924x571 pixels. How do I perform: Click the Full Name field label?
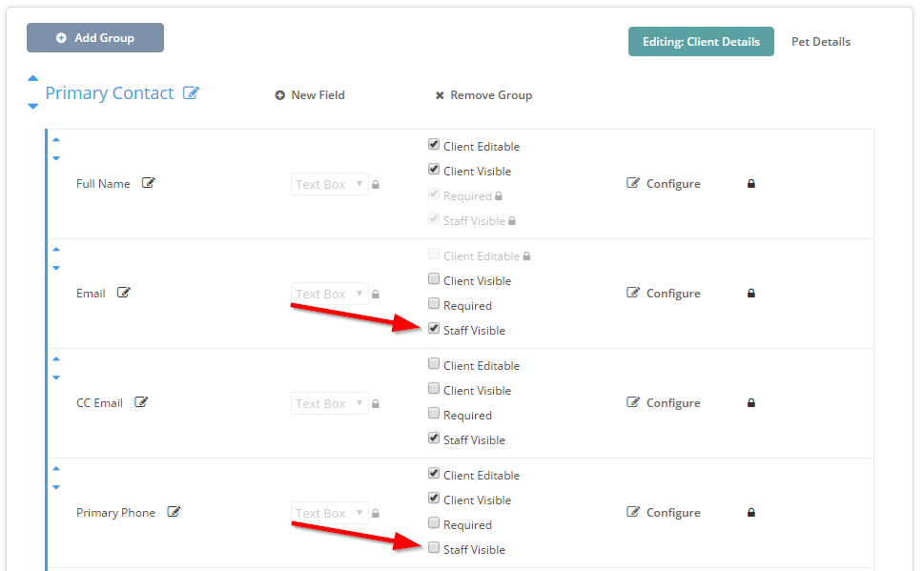tap(103, 184)
